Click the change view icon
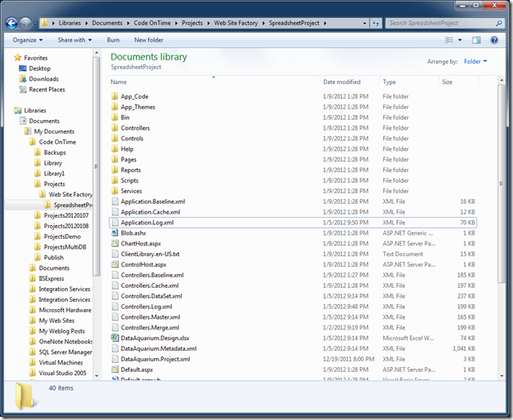Image resolution: width=513 pixels, height=420 pixels. click(449, 40)
